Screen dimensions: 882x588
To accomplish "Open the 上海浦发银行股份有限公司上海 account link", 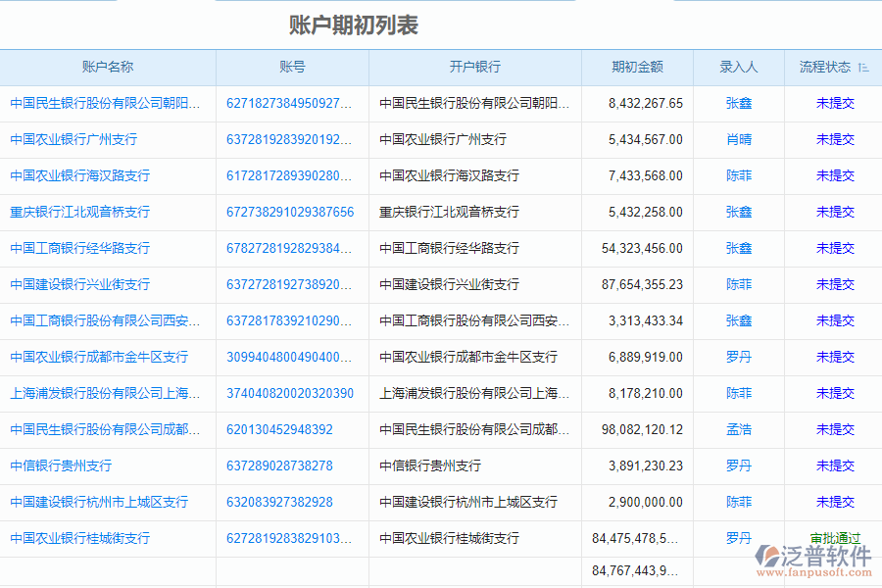I will click(x=104, y=393).
